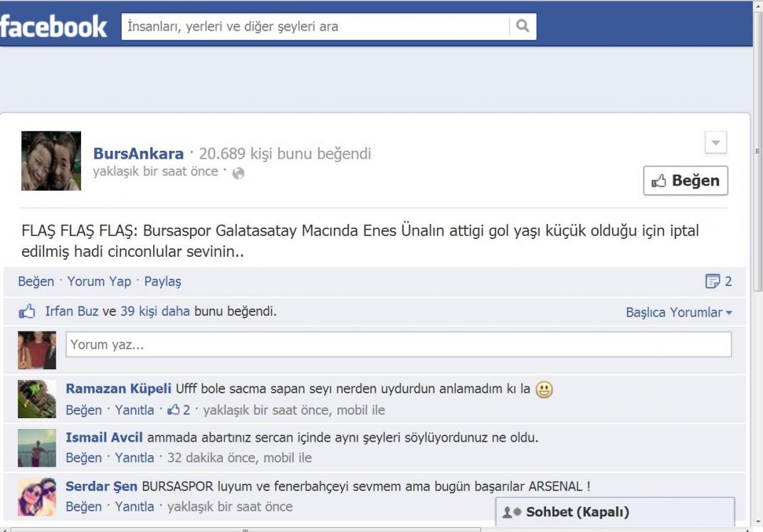Focus the Facebook search box
The width and height of the screenshot is (763, 532).
coord(315,27)
